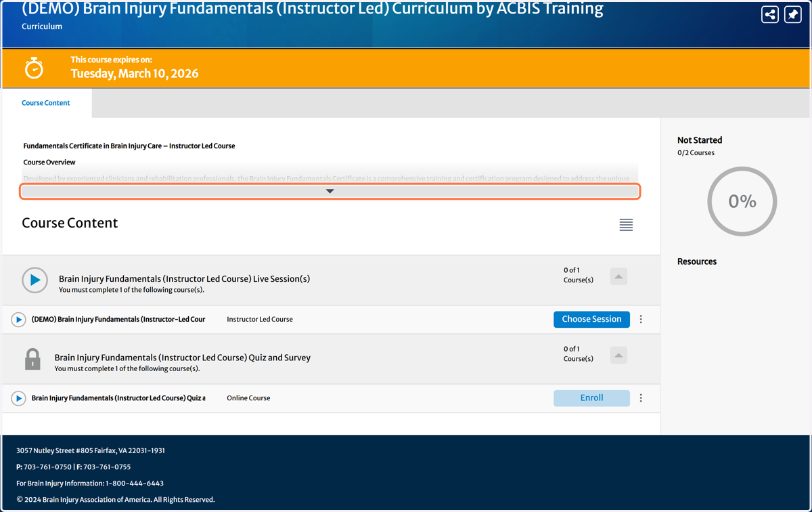Viewport: 812px width, 512px height.
Task: Click the share icon in header
Action: (x=769, y=14)
